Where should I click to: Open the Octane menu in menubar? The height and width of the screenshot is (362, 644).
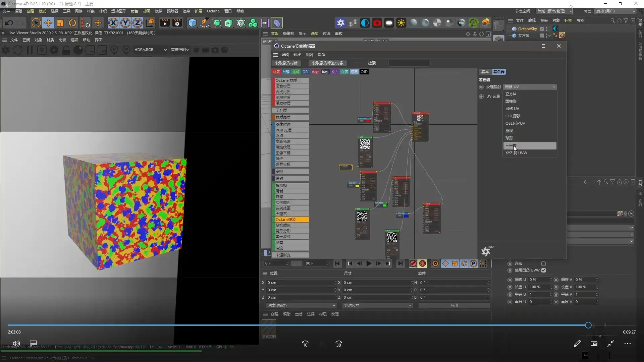(213, 11)
